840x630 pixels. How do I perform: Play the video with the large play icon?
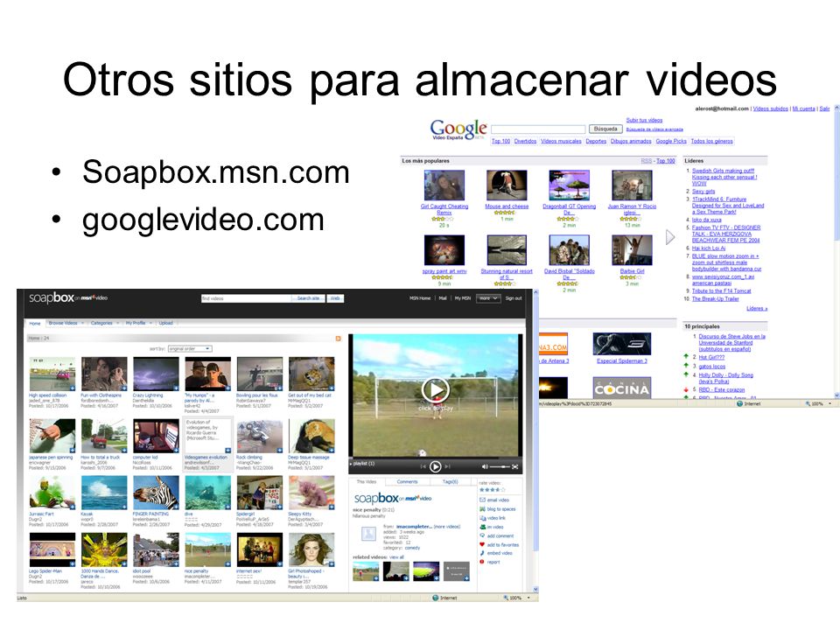point(435,390)
